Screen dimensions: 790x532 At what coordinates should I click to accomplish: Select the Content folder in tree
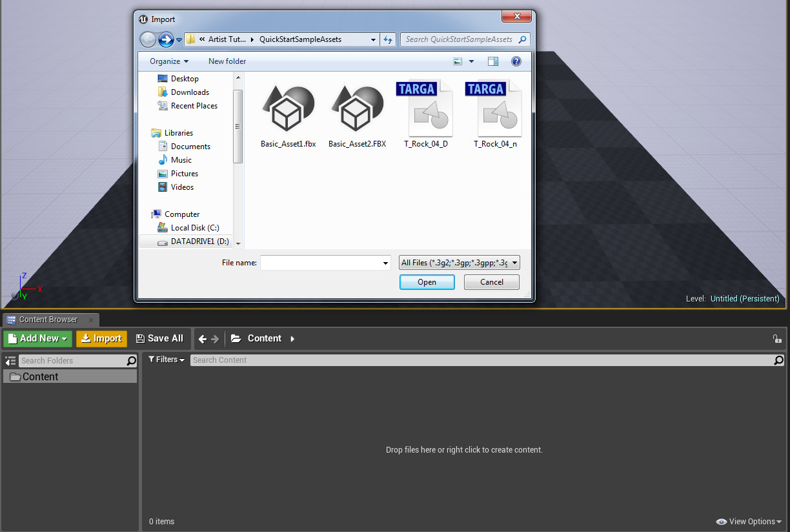click(70, 377)
